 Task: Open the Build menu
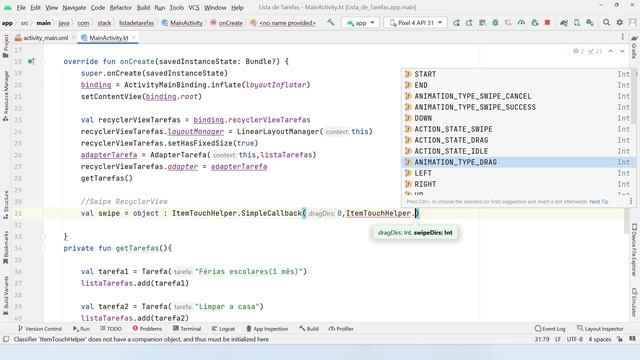pyautogui.click(x=143, y=7)
